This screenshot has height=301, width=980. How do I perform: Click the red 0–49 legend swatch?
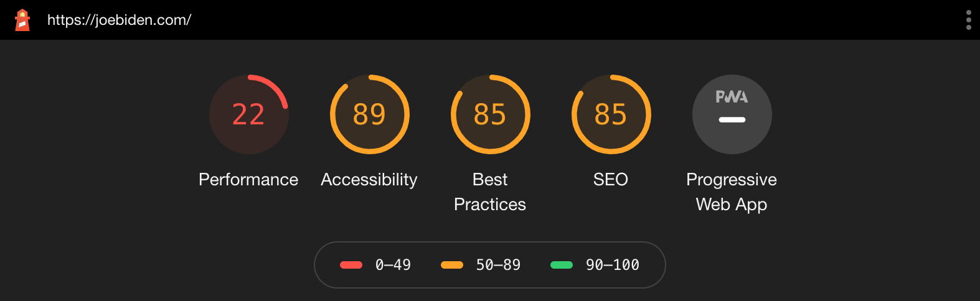[x=351, y=265]
